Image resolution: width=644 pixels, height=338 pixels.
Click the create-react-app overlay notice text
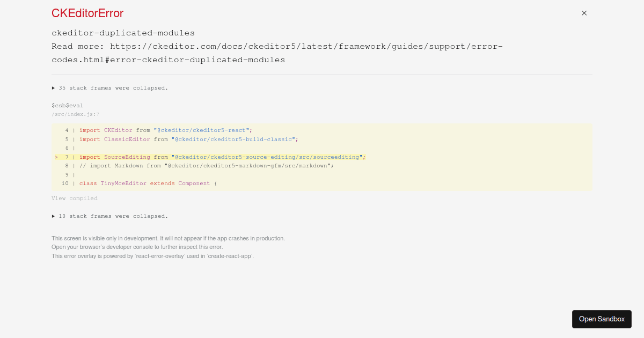tap(152, 256)
